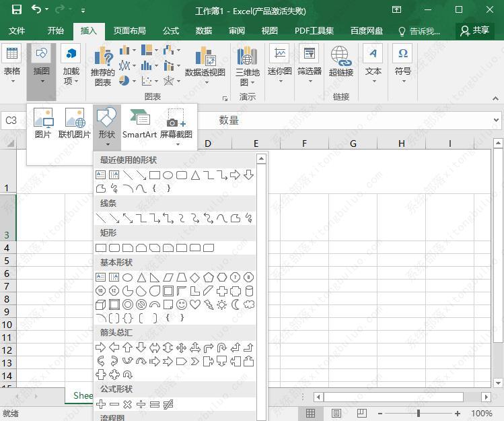Choose the lightning bolt shape
Image resolution: width=504 pixels, height=421 pixels.
tap(209, 304)
